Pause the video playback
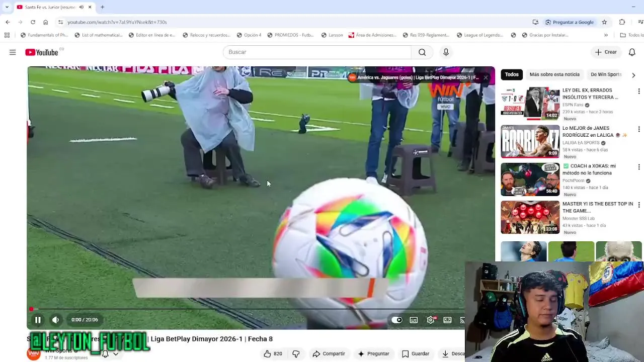Viewport: 644px width, 362px height. coord(38,320)
